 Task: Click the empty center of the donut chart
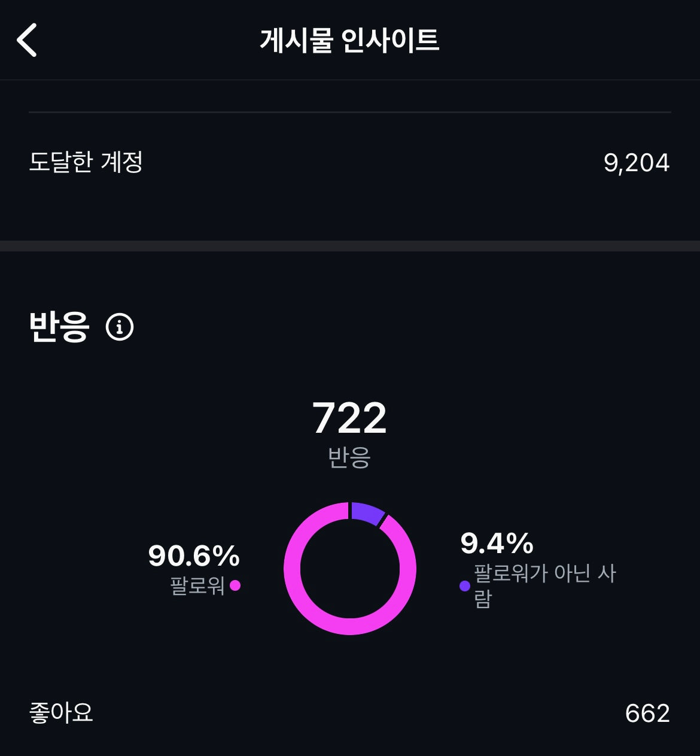[x=350, y=569]
